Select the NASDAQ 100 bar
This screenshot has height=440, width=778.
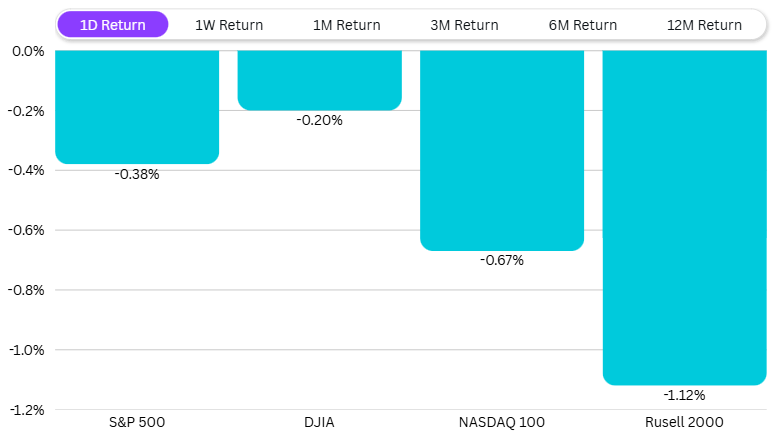tap(502, 150)
